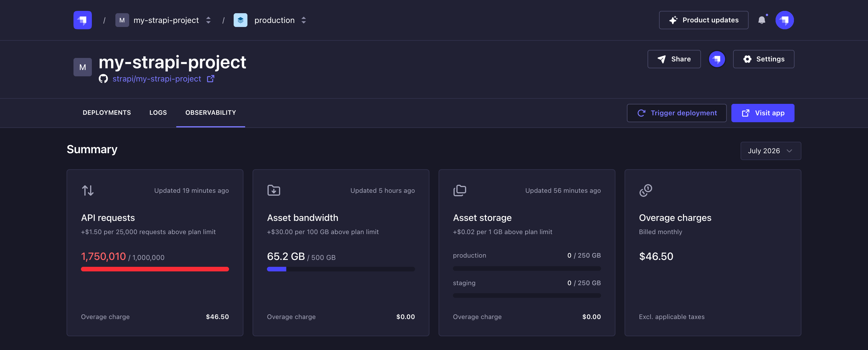868x350 pixels.
Task: Click the $46.50 total overage charges amount
Action: click(x=656, y=257)
